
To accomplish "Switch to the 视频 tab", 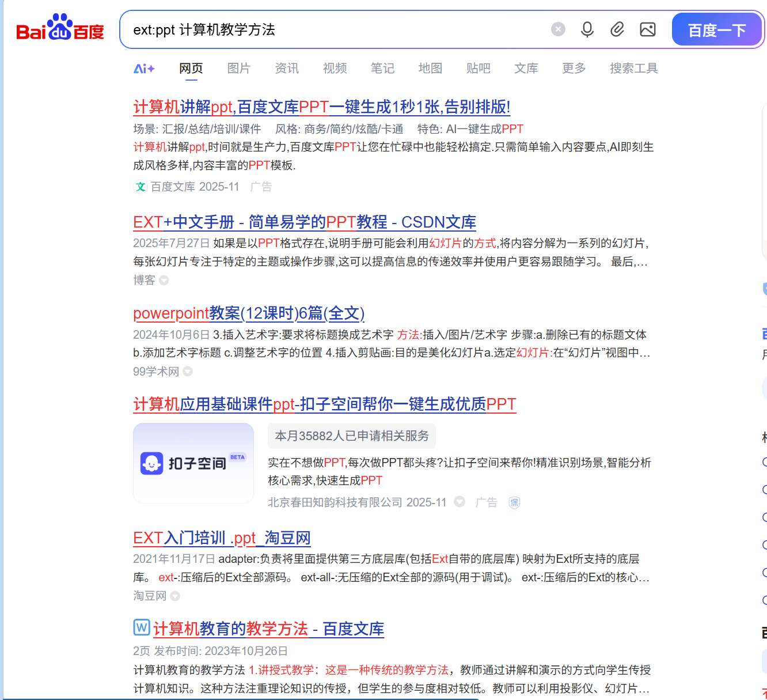I will click(335, 68).
